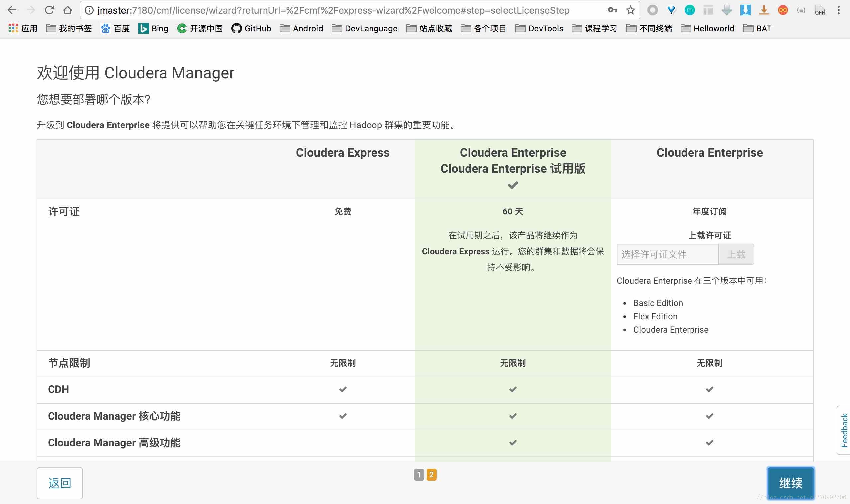Click the Flex Edition list item
Image resolution: width=850 pixels, height=504 pixels.
point(655,316)
